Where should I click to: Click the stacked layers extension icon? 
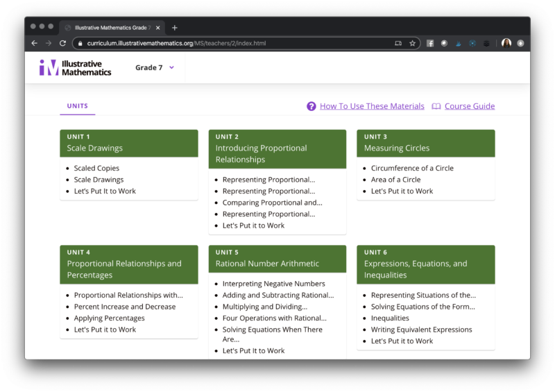coord(486,43)
